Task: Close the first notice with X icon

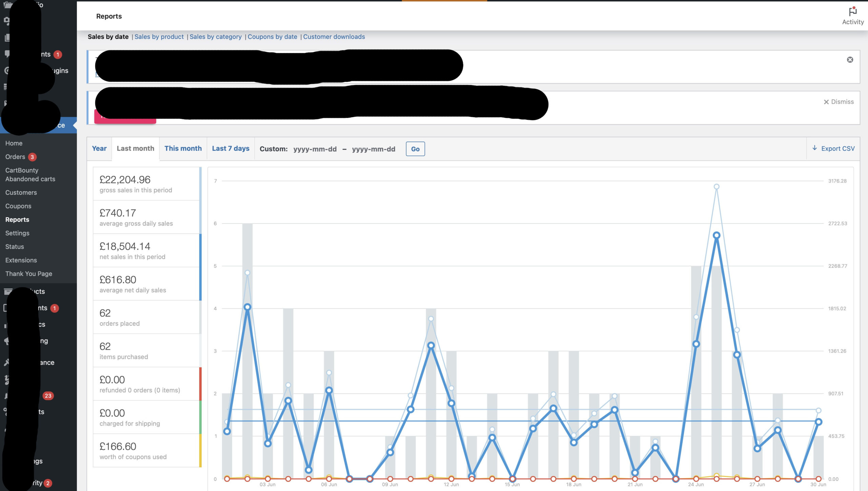Action: point(850,60)
